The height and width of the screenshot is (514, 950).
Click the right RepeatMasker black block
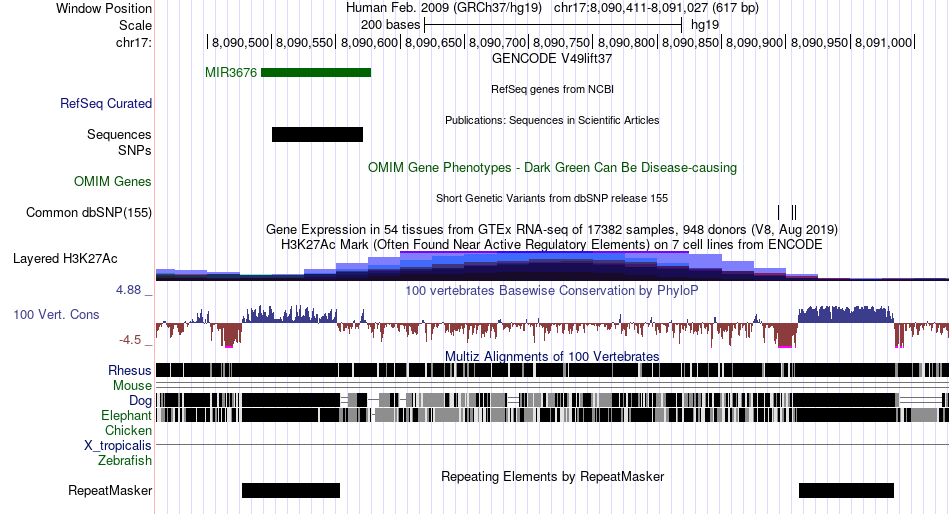(846, 490)
